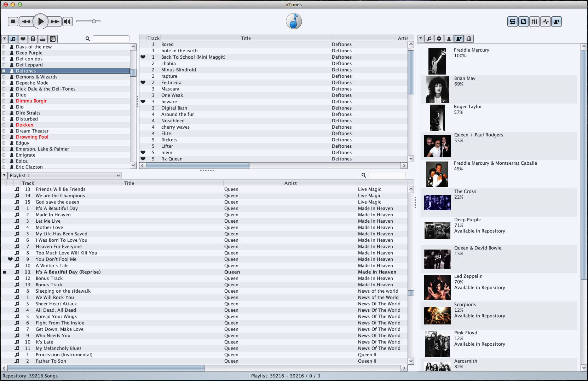Mute the volume with the speaker button

[x=67, y=22]
